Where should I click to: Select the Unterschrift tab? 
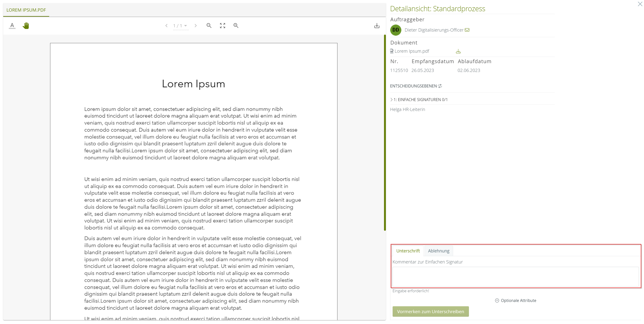pyautogui.click(x=408, y=251)
